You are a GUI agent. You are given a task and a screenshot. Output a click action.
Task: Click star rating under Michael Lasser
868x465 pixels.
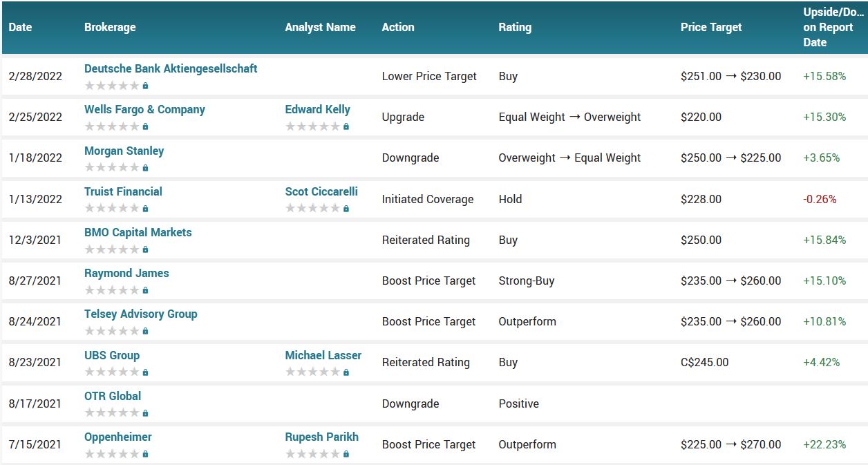click(313, 372)
